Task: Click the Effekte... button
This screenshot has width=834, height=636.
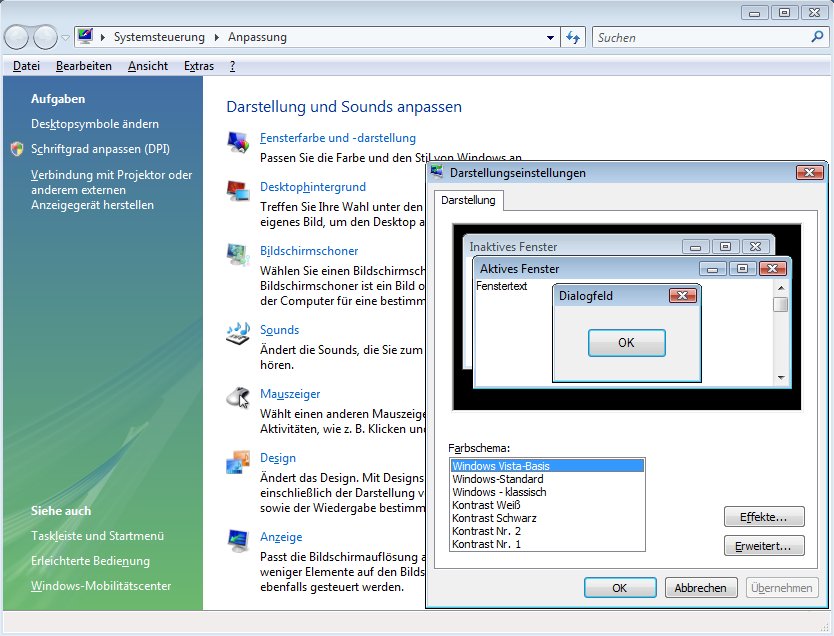Action: pyautogui.click(x=764, y=517)
